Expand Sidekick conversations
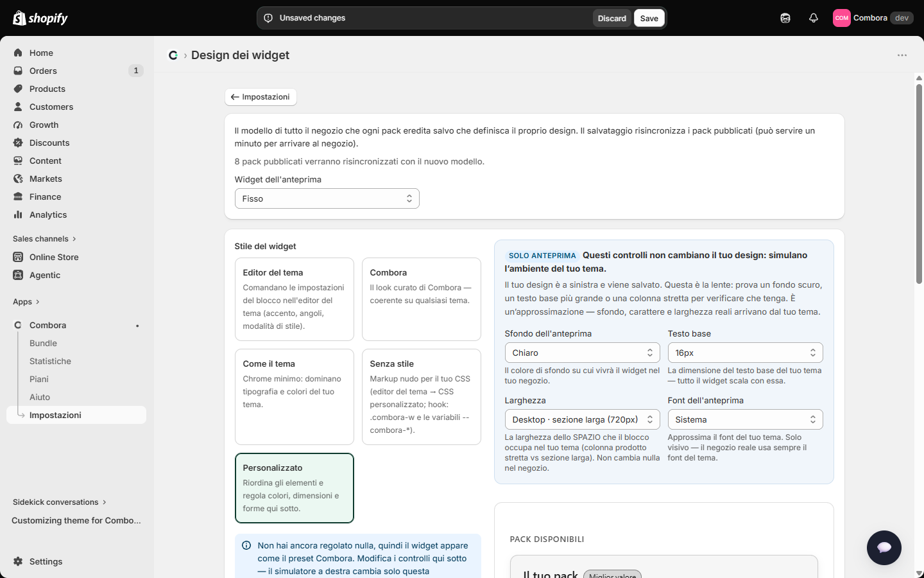The image size is (924, 578). [x=60, y=502]
